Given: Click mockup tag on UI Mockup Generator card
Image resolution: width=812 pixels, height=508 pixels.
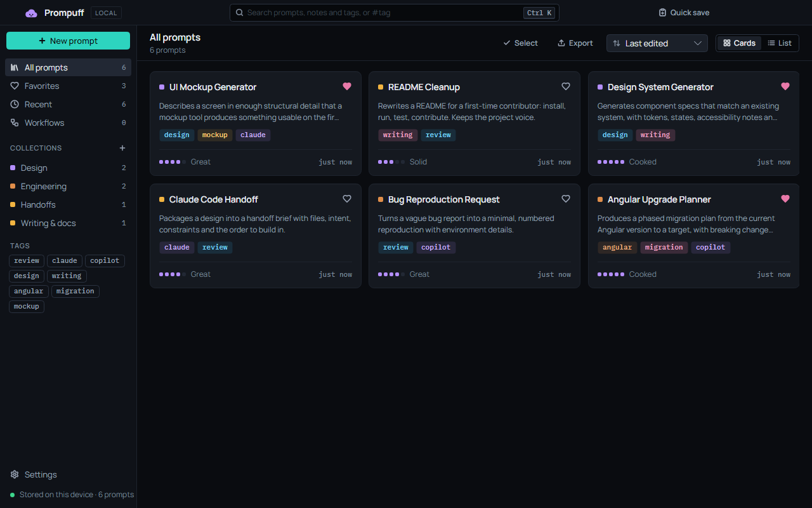Looking at the screenshot, I should pyautogui.click(x=215, y=135).
